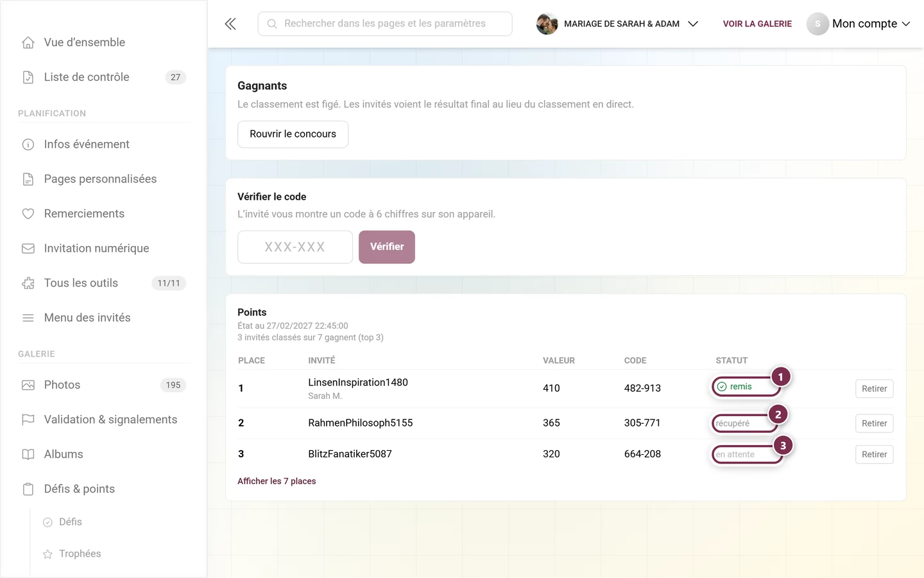Viewport: 924px width, 578px height.
Task: Click the book icon beside Albums
Action: pos(28,455)
